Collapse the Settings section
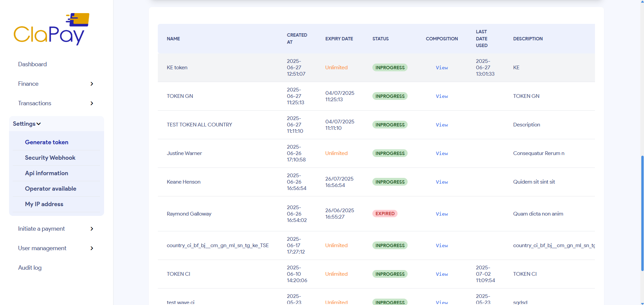This screenshot has height=305, width=644. (27, 123)
